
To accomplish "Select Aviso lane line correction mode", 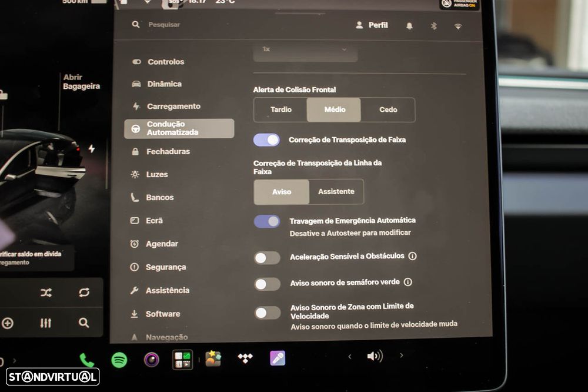I will 282,191.
